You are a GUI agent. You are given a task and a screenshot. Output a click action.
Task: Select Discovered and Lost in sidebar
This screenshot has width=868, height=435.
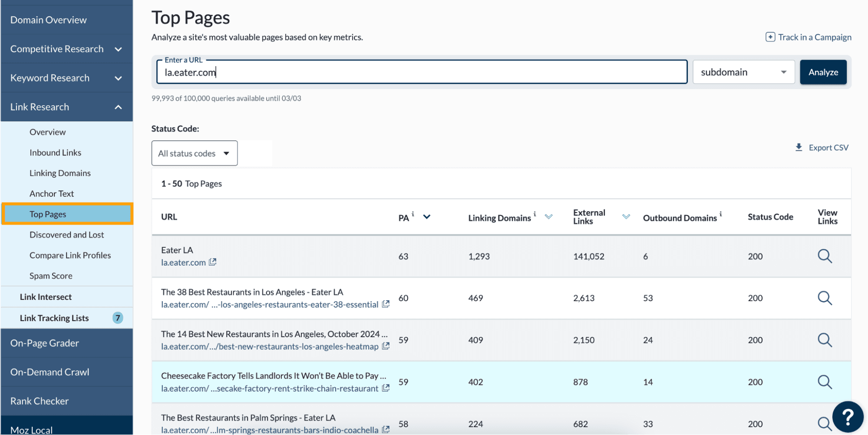tap(66, 234)
